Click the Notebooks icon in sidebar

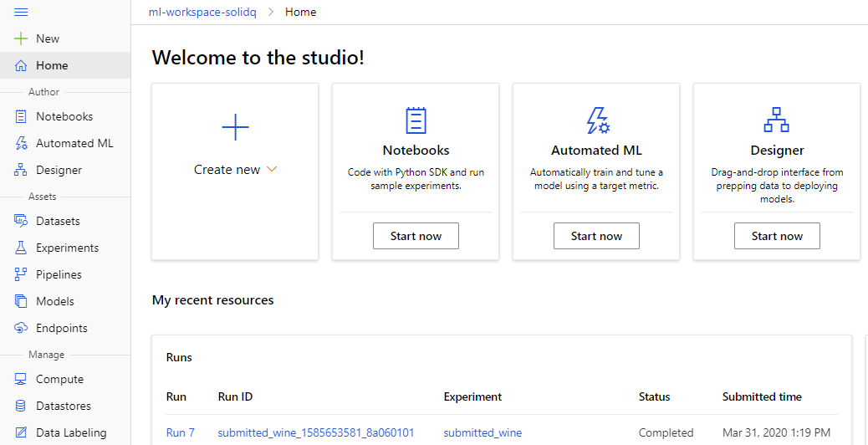coord(21,116)
